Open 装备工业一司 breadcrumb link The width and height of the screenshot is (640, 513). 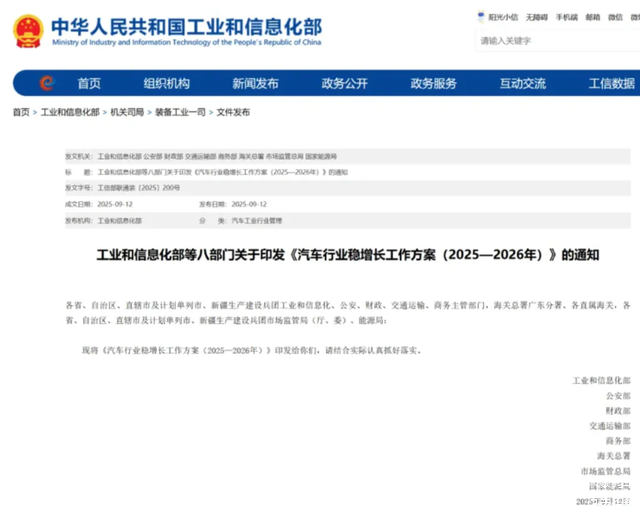click(180, 113)
